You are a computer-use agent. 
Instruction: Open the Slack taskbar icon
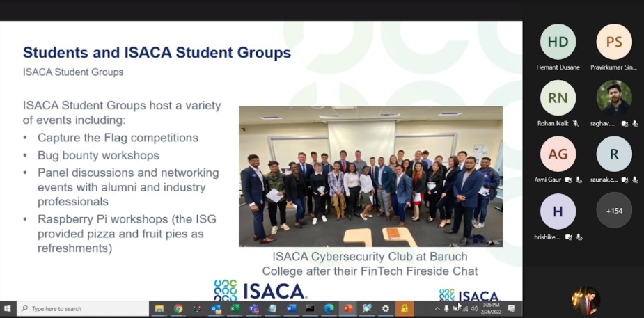197,308
